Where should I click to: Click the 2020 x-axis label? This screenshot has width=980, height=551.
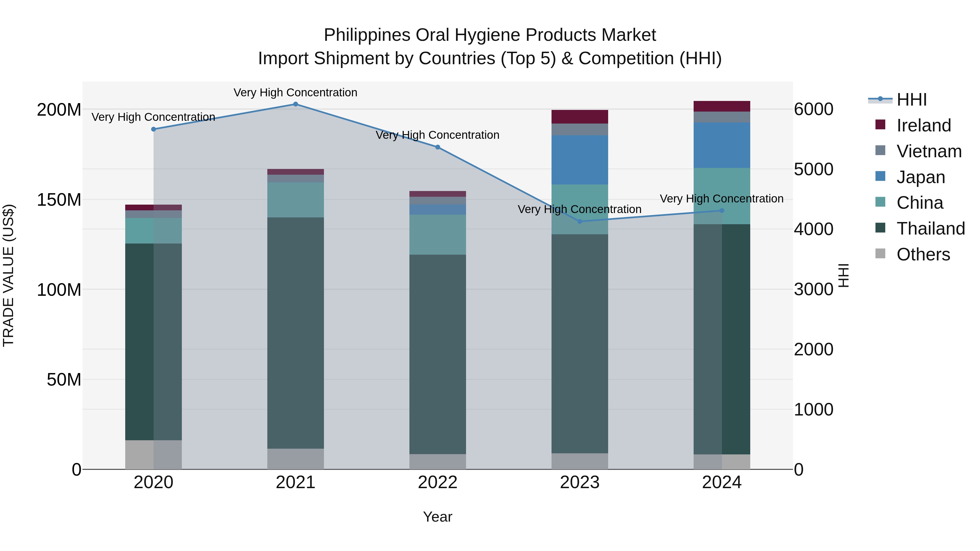pyautogui.click(x=154, y=482)
